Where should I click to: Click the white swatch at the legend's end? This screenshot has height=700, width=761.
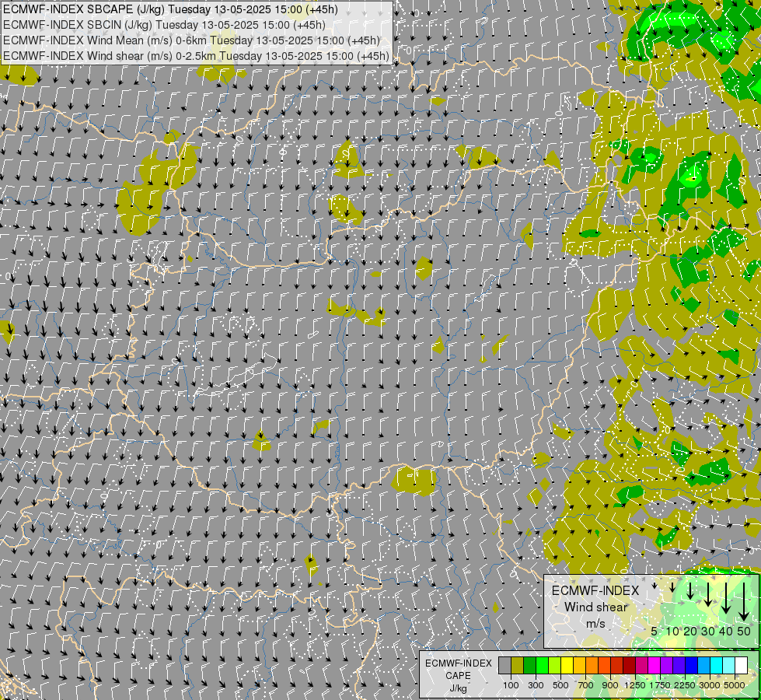[741, 666]
